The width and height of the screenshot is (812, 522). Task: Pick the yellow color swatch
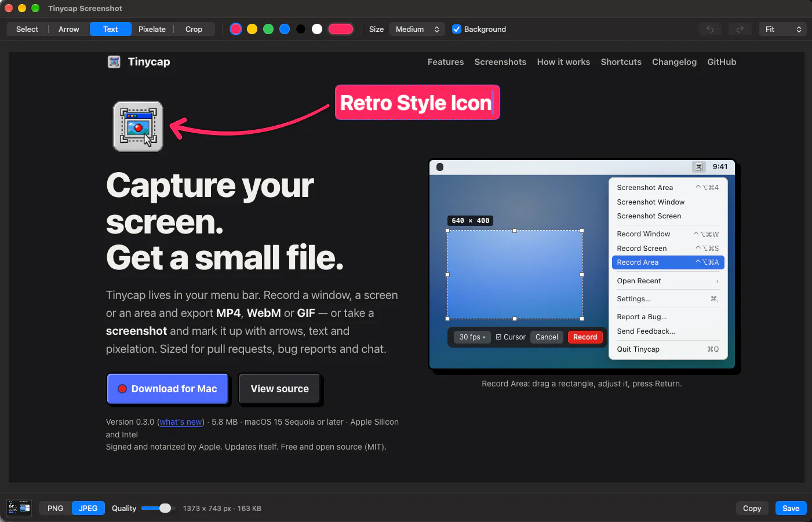[x=252, y=29]
